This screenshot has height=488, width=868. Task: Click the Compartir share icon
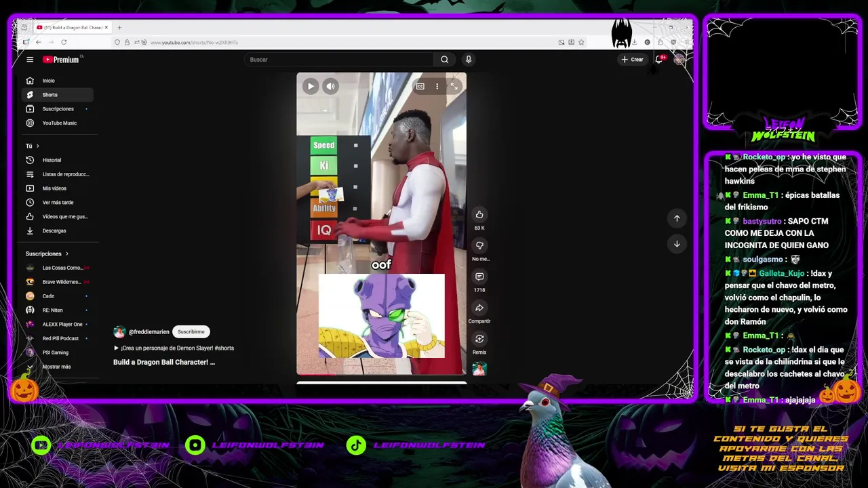(479, 308)
